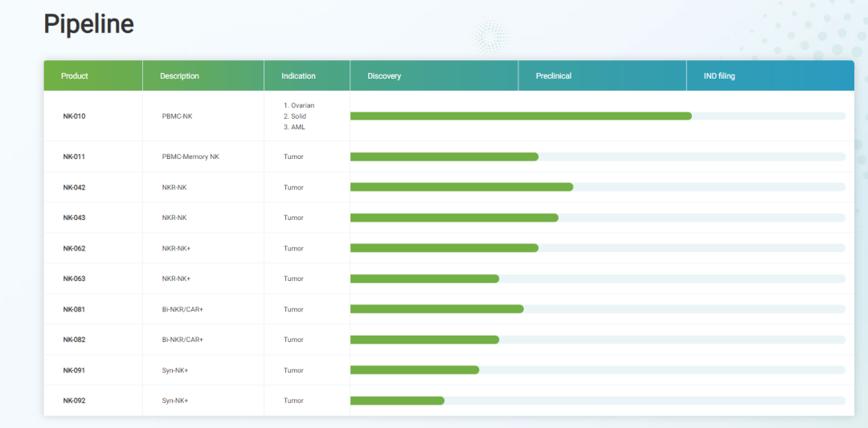Open the NK-010 product entry

tap(74, 116)
